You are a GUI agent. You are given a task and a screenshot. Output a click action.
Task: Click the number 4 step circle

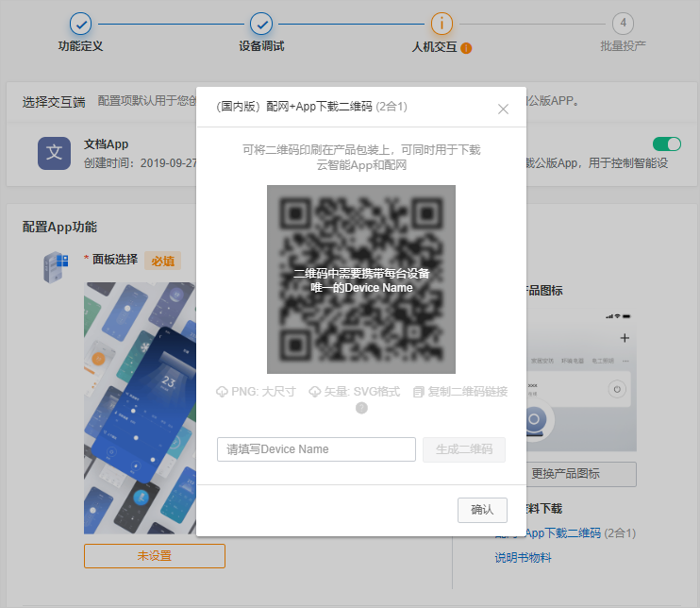pyautogui.click(x=624, y=24)
